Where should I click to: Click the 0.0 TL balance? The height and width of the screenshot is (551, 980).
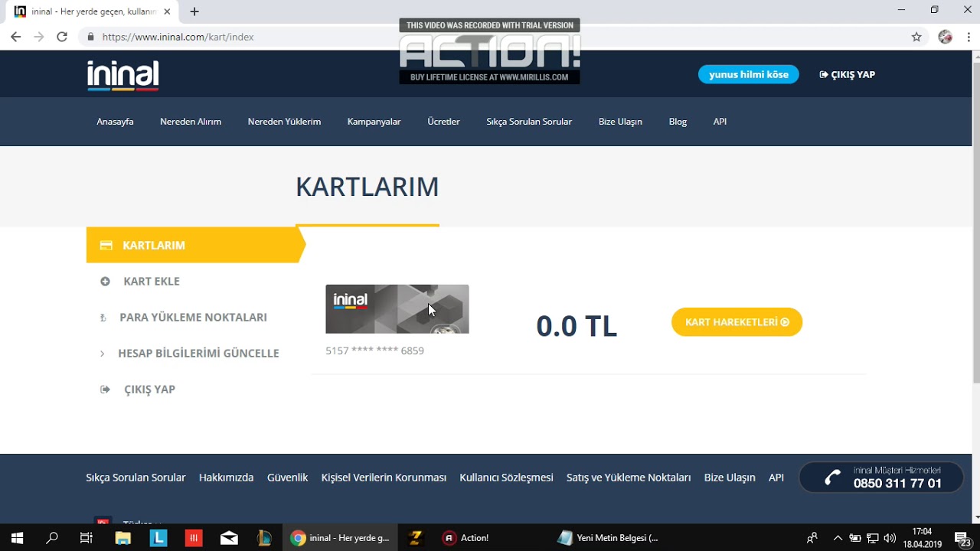click(577, 326)
